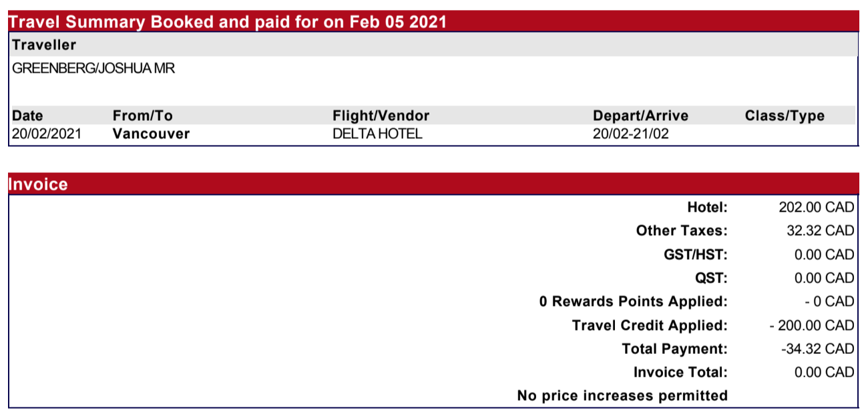Click the From/To column header
The height and width of the screenshot is (414, 868).
point(142,116)
